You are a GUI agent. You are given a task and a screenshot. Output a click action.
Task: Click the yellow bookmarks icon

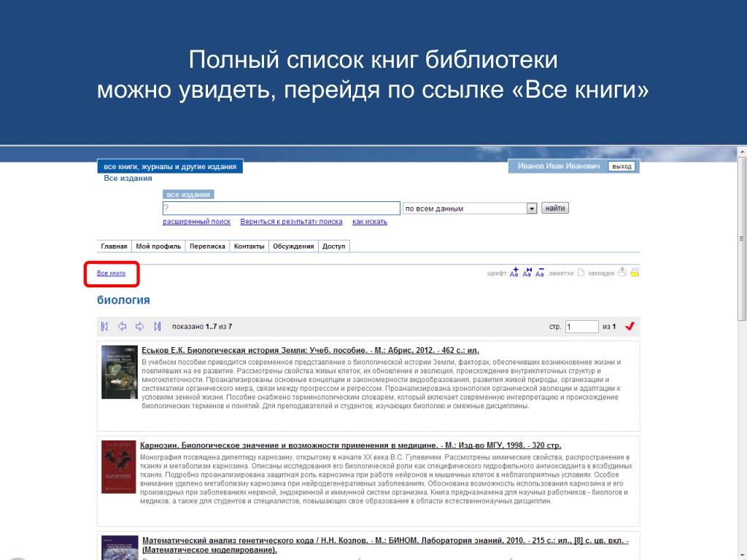[635, 273]
